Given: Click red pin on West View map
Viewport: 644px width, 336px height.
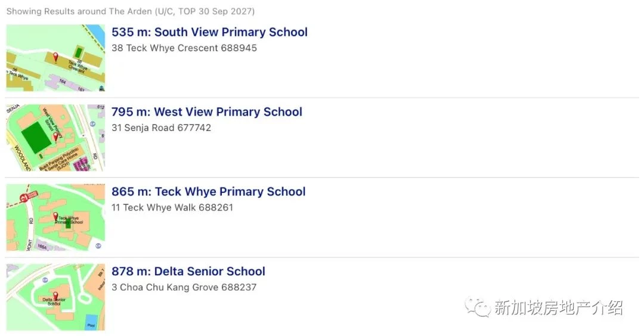Looking at the screenshot, I should pos(55,137).
